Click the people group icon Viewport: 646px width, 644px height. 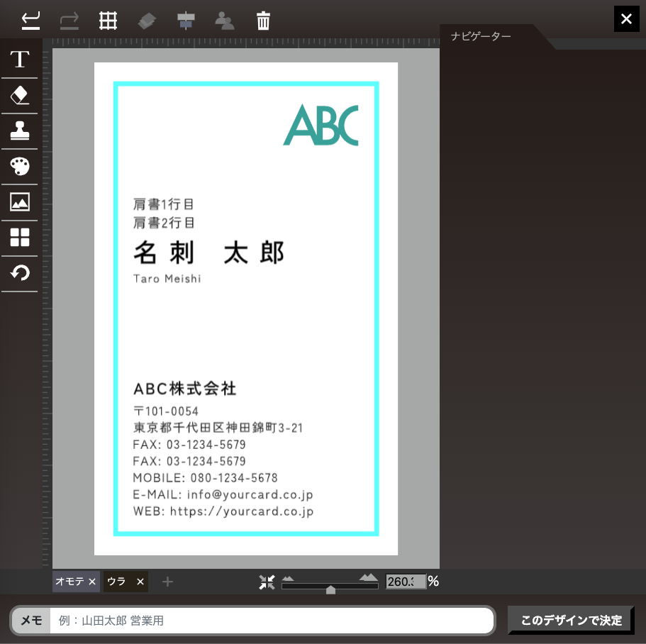click(x=225, y=21)
